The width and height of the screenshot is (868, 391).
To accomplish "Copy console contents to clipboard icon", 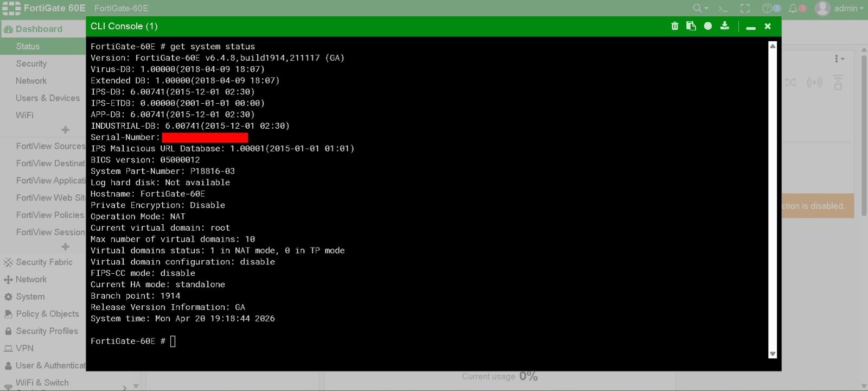I will tap(691, 26).
